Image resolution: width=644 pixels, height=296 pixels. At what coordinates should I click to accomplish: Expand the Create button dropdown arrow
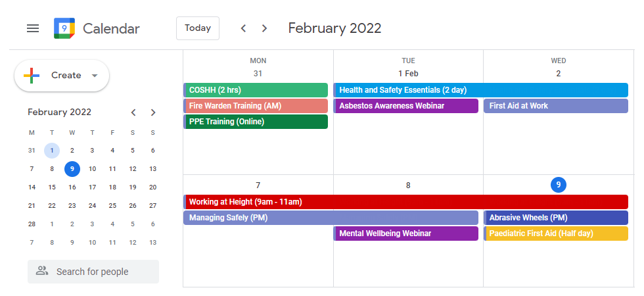click(x=95, y=76)
